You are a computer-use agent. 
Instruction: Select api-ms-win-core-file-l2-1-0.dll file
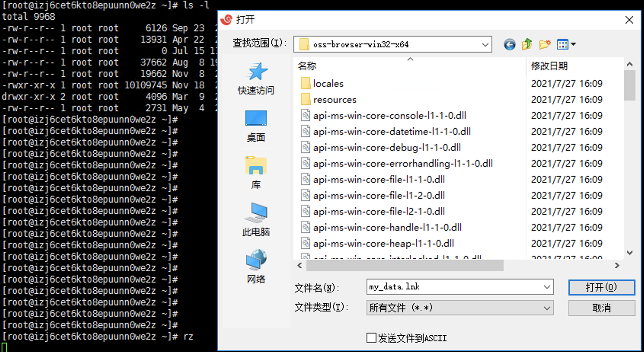pyautogui.click(x=373, y=211)
